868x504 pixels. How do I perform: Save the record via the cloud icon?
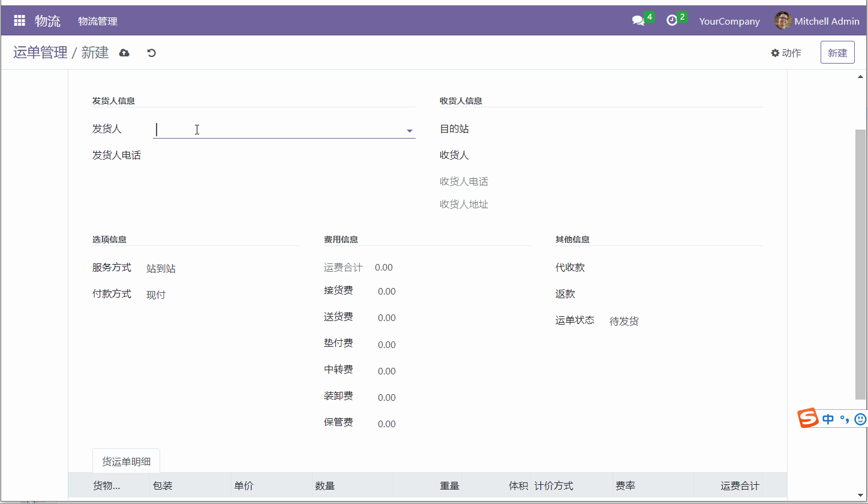tap(124, 53)
